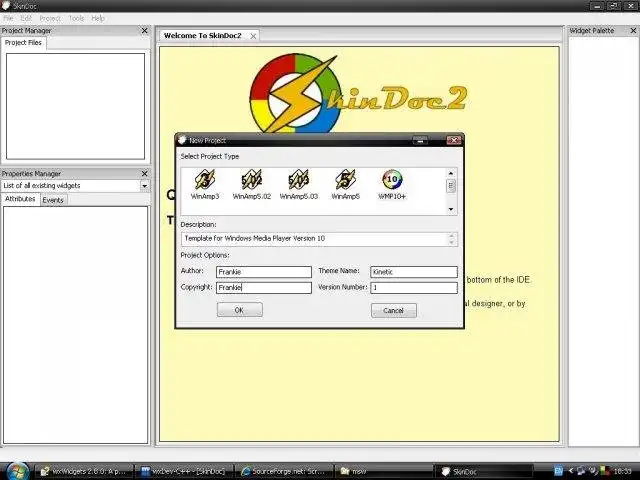Click the SkinDoc application title bar icon
This screenshot has height=480, width=640.
pyautogui.click(x=6, y=6)
